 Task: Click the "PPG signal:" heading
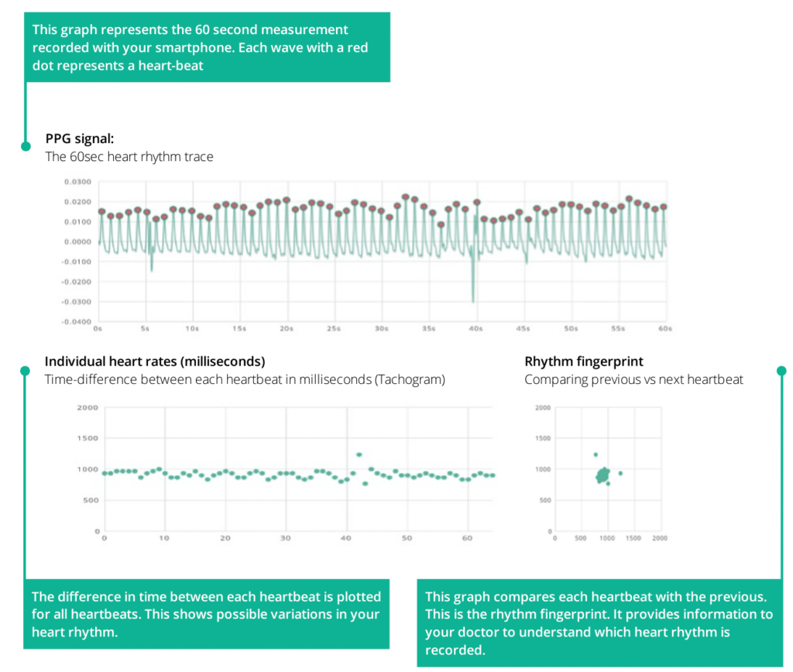(80, 139)
